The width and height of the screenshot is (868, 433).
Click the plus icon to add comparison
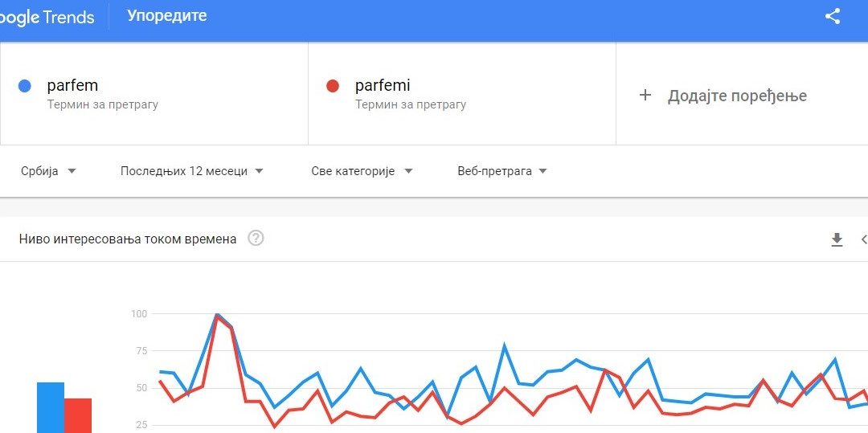point(645,96)
